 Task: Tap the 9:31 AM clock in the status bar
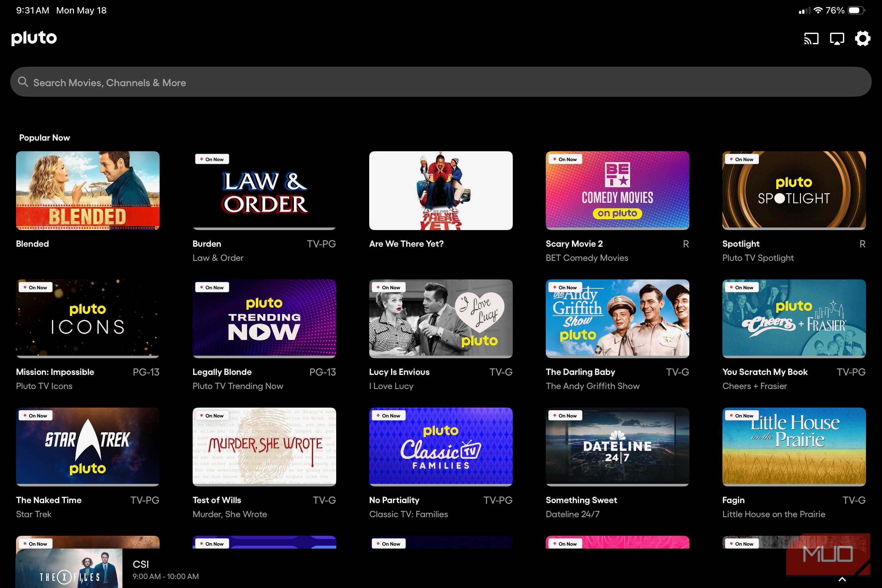pyautogui.click(x=33, y=10)
